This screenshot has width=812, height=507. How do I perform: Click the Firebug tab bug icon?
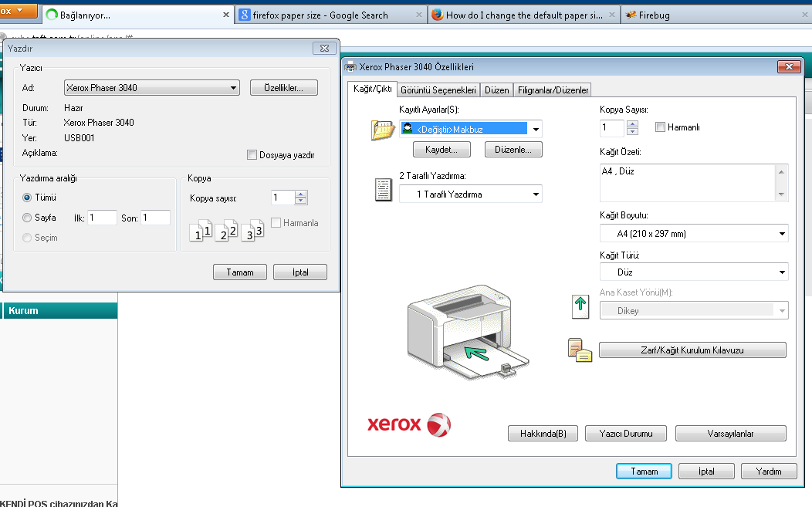(x=631, y=15)
